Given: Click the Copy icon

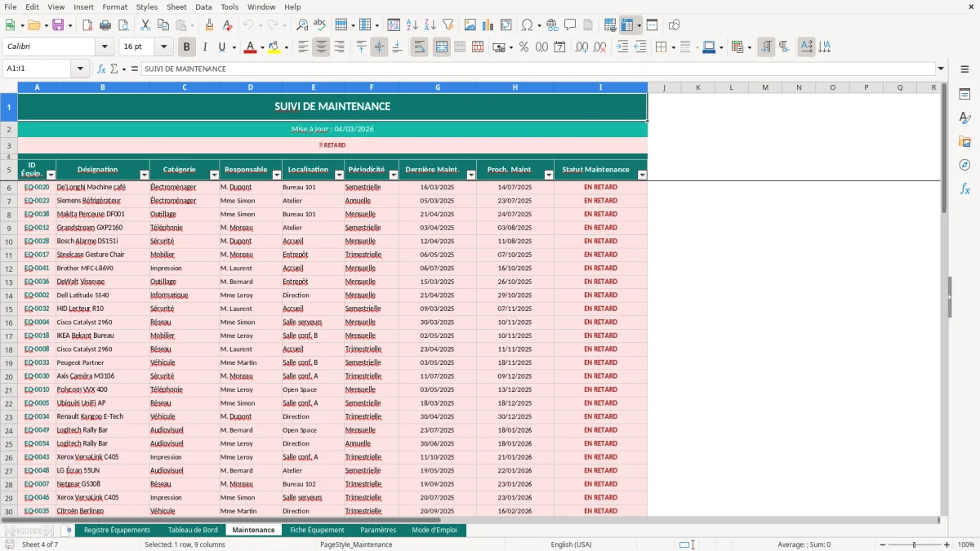Looking at the screenshot, I should click(x=163, y=25).
